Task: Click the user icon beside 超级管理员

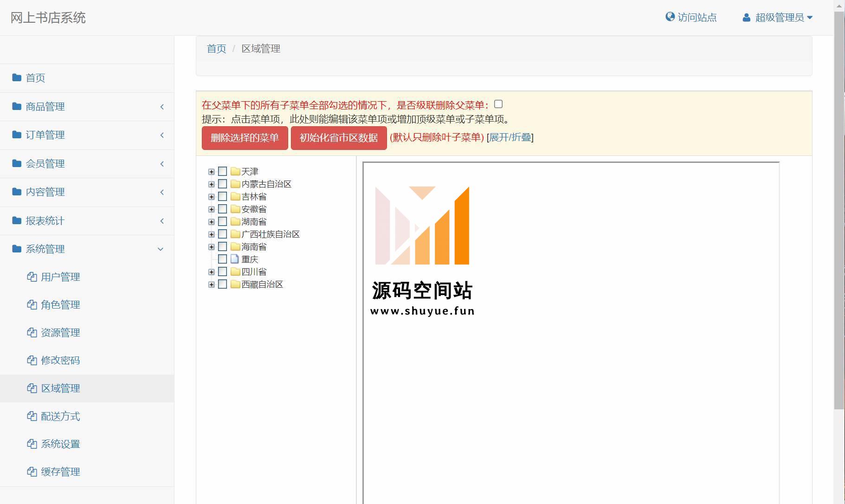Action: (746, 18)
